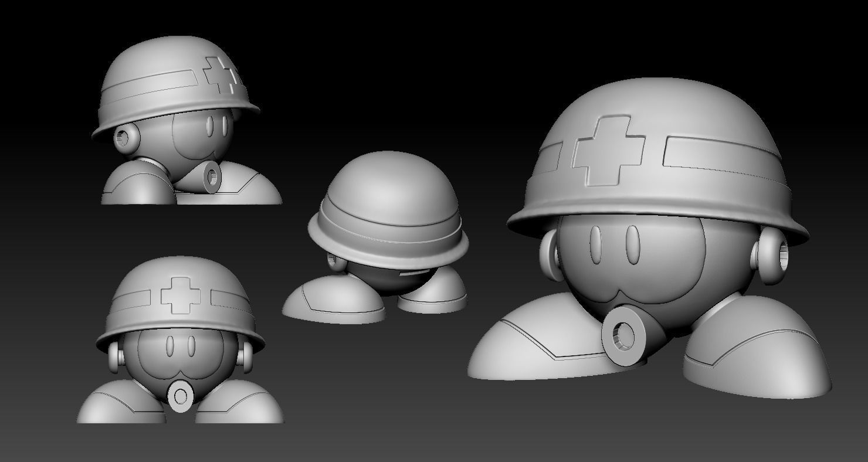Select the small front-view model with cross helmet
The height and width of the screenshot is (462, 868).
[180, 340]
